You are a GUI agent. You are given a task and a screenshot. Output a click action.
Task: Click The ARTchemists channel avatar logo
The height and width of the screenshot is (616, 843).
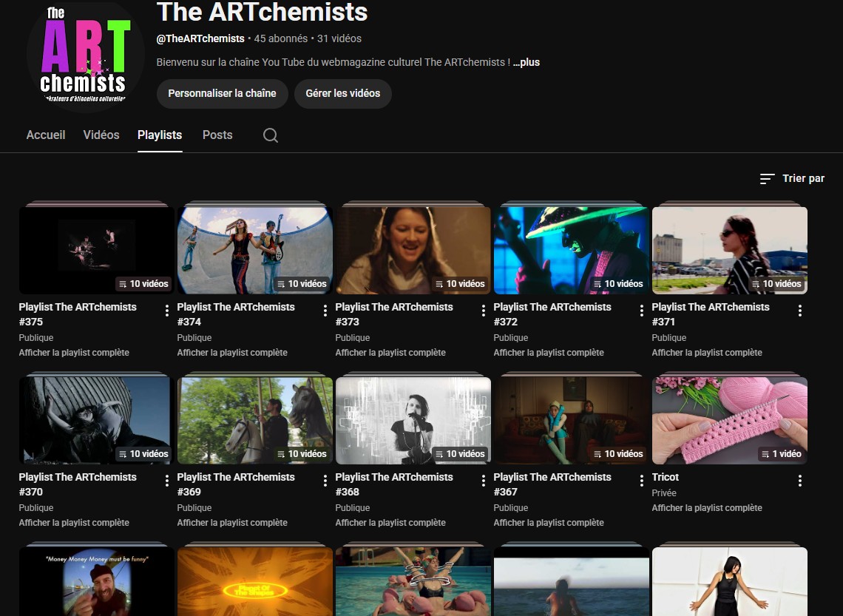pyautogui.click(x=85, y=55)
